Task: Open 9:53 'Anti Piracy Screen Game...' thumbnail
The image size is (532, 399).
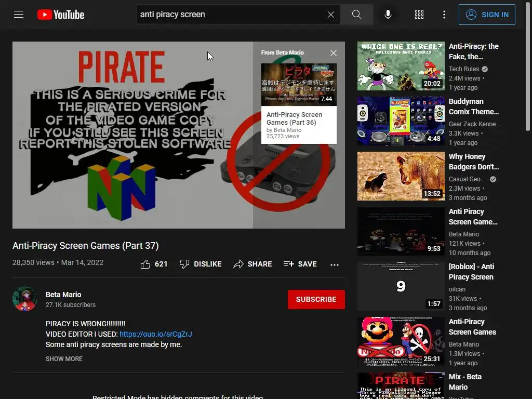Action: [x=401, y=231]
